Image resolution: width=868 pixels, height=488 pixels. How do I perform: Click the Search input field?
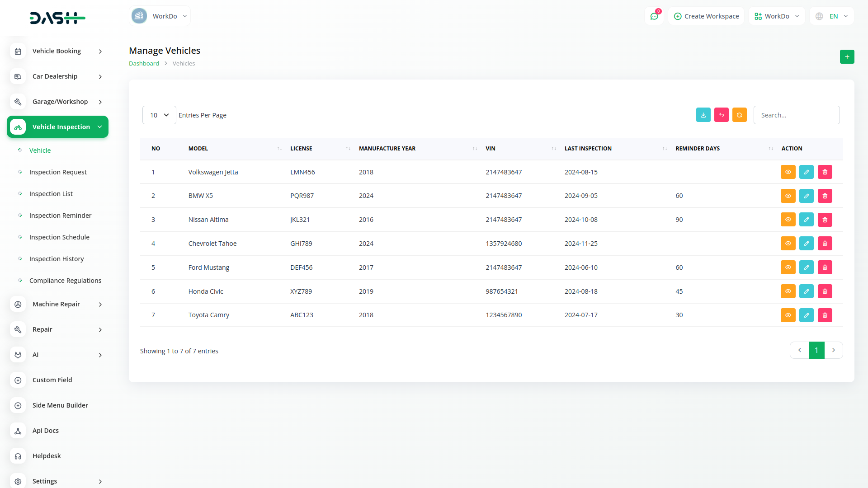click(796, 115)
